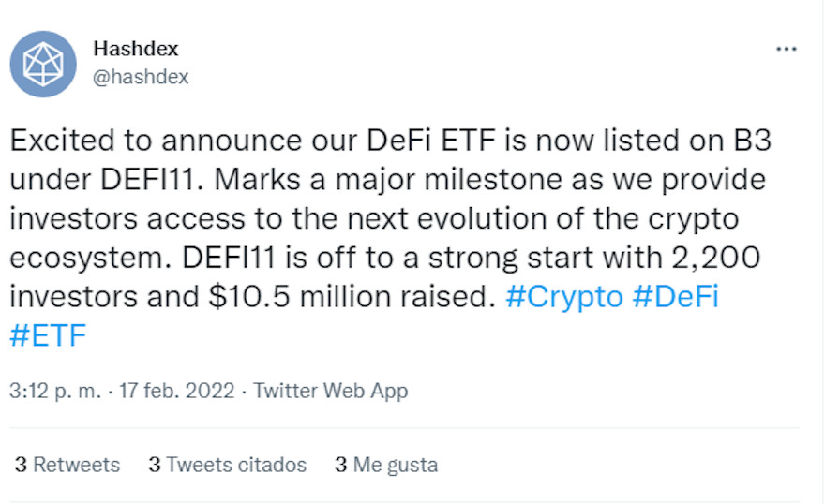The width and height of the screenshot is (825, 504).
Task: Click the polyhedron logo inside avatar circle
Action: pos(43,64)
